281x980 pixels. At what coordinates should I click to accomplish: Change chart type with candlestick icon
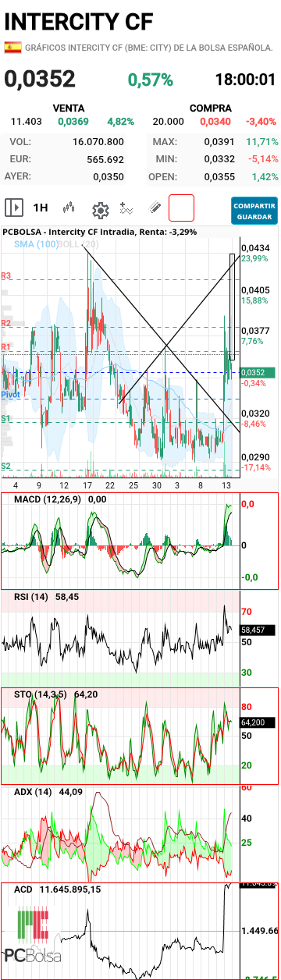tap(69, 208)
